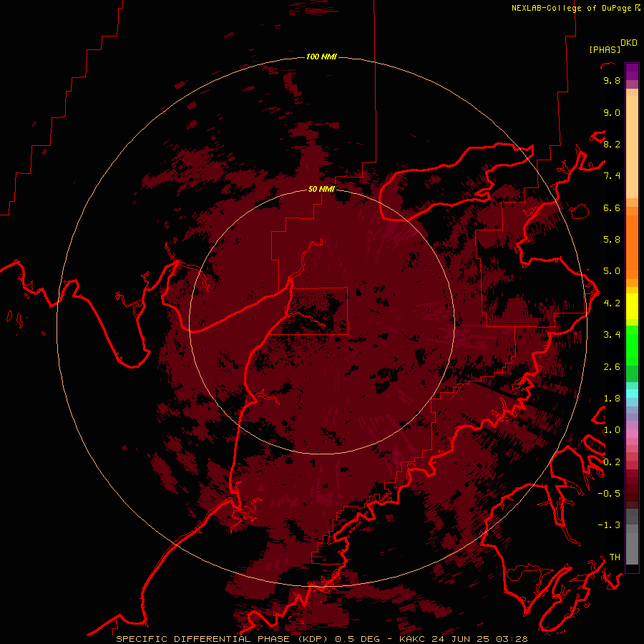Click the SPECIFIC DIFFERENTIAL PHASE (KDP) caption text

pos(223,639)
